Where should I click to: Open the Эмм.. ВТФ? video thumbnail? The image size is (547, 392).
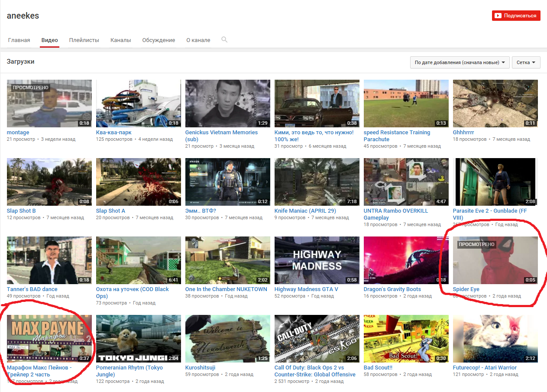click(228, 182)
